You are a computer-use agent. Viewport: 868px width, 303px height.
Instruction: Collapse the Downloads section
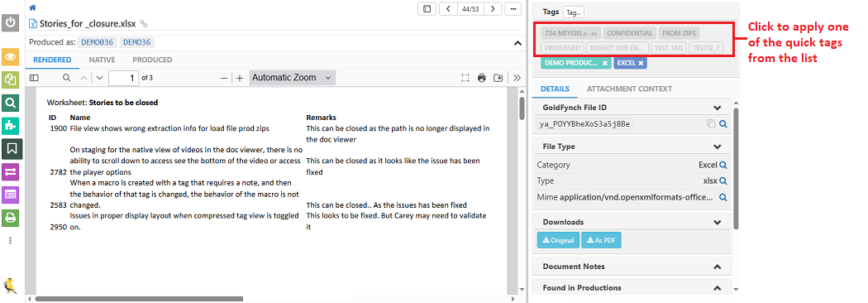718,222
